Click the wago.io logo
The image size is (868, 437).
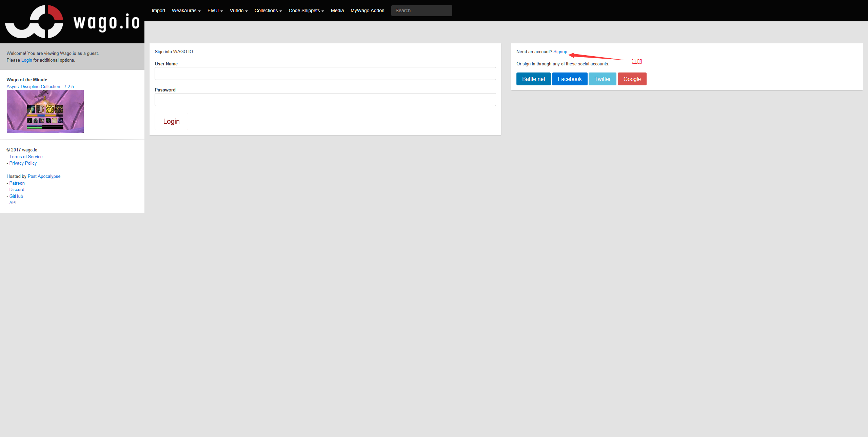click(72, 22)
